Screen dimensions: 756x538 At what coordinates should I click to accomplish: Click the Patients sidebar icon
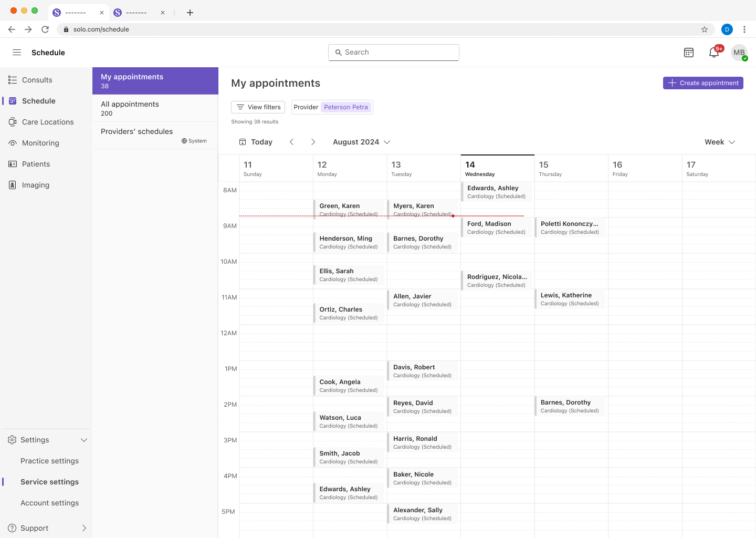point(13,164)
